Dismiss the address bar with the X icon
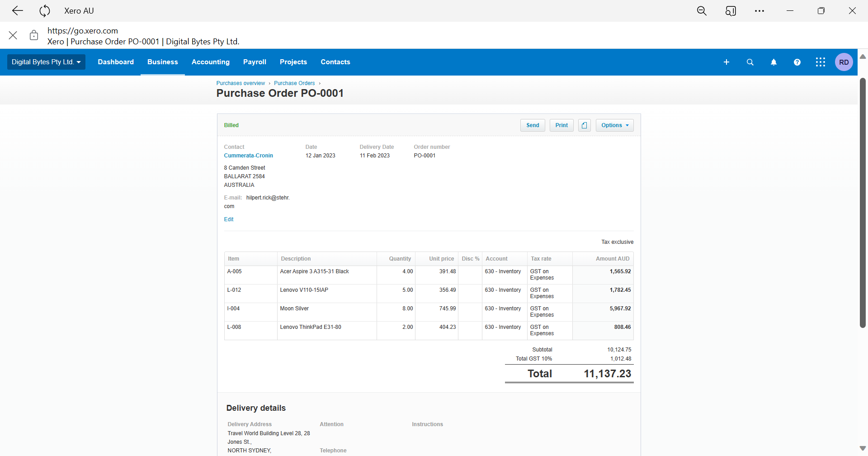 [13, 35]
